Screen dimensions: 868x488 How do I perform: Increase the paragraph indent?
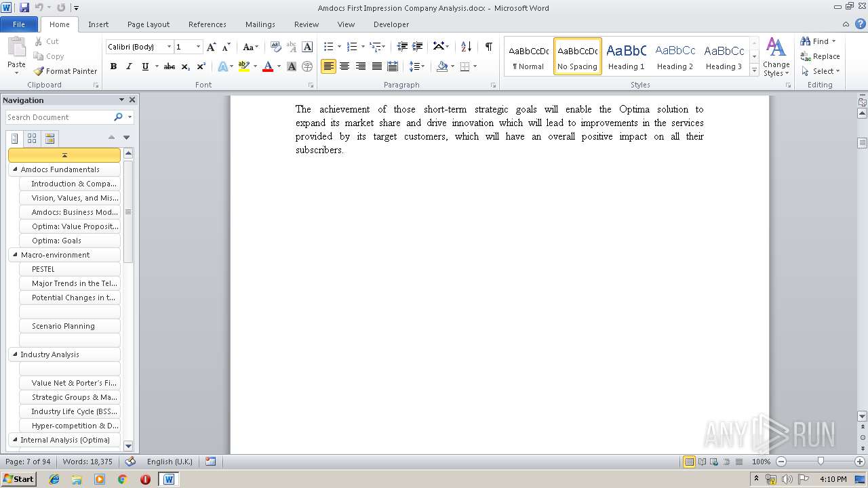418,47
